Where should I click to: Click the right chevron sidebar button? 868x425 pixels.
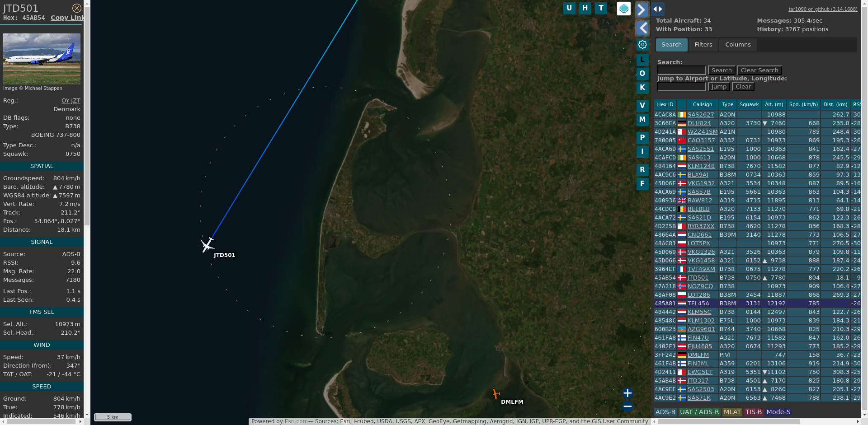(x=642, y=9)
